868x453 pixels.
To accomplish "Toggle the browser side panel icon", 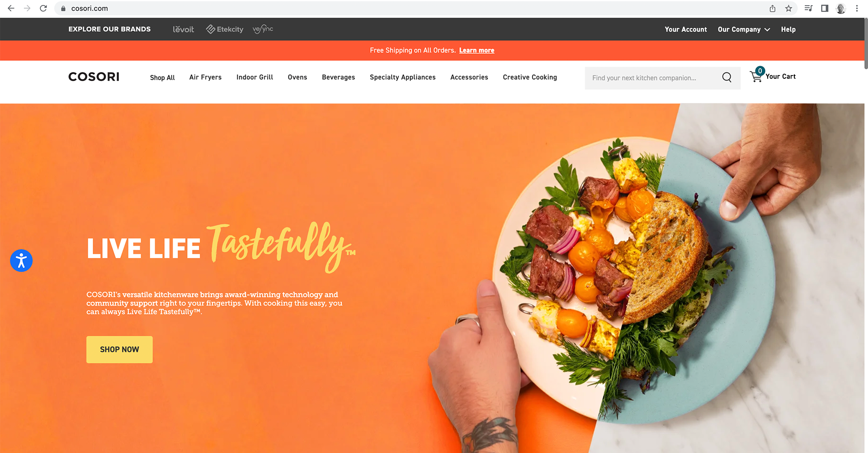I will tap(825, 8).
